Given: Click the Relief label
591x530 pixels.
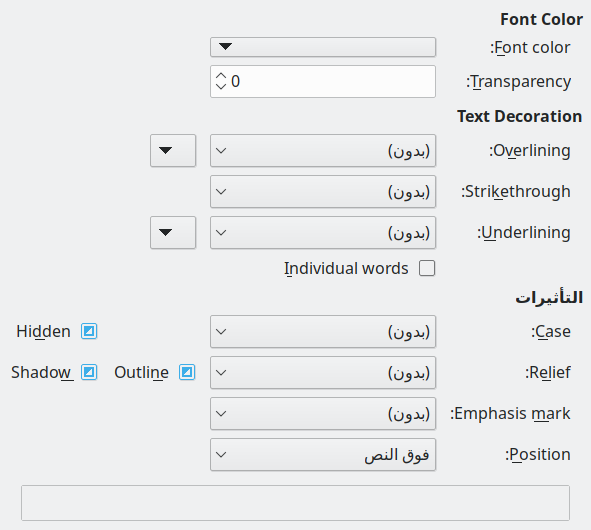Looking at the screenshot, I should pos(548,373).
